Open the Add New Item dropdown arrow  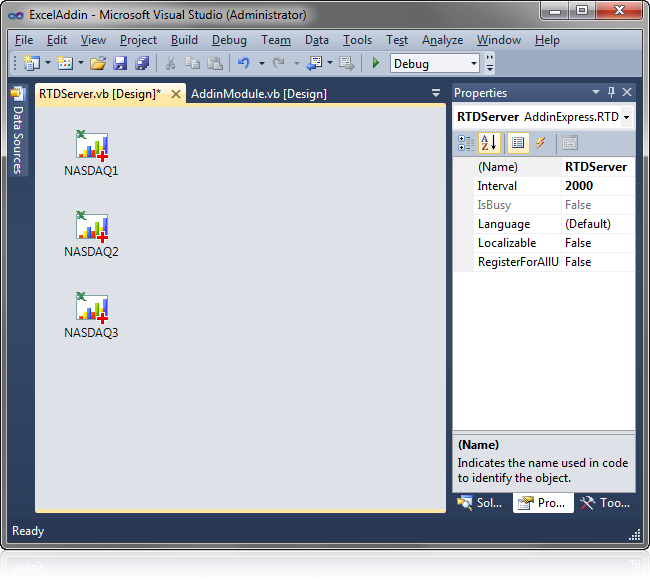point(81,63)
